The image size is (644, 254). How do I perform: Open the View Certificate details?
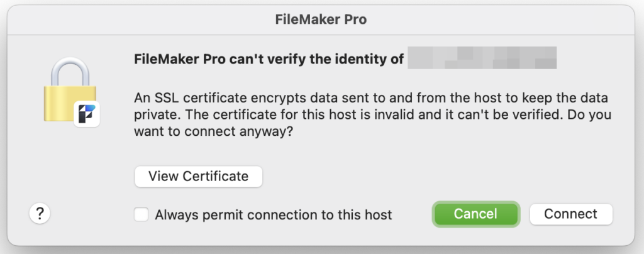[198, 177]
